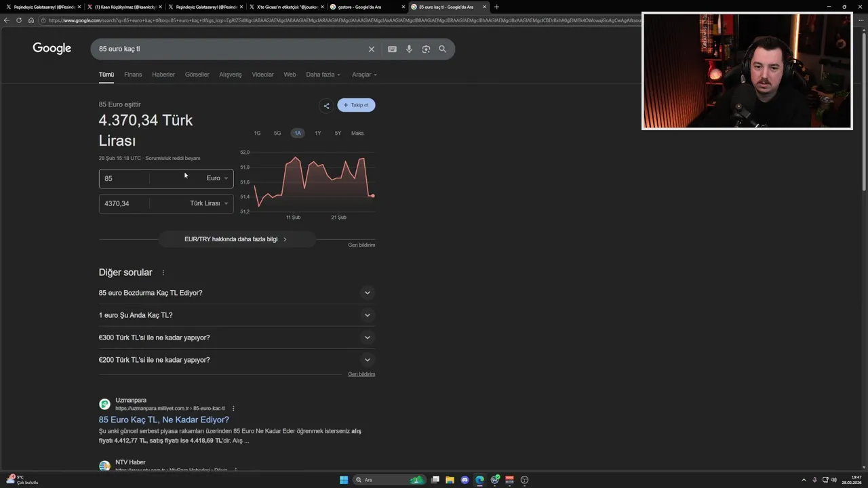Screen dimensions: 868x488
Task: Select the 5G chart range
Action: point(277,133)
